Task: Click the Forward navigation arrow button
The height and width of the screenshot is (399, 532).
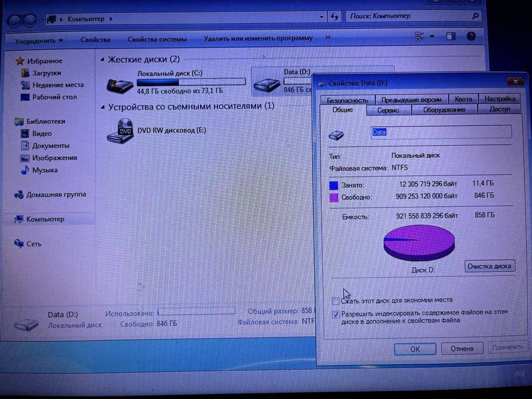Action: coord(30,21)
